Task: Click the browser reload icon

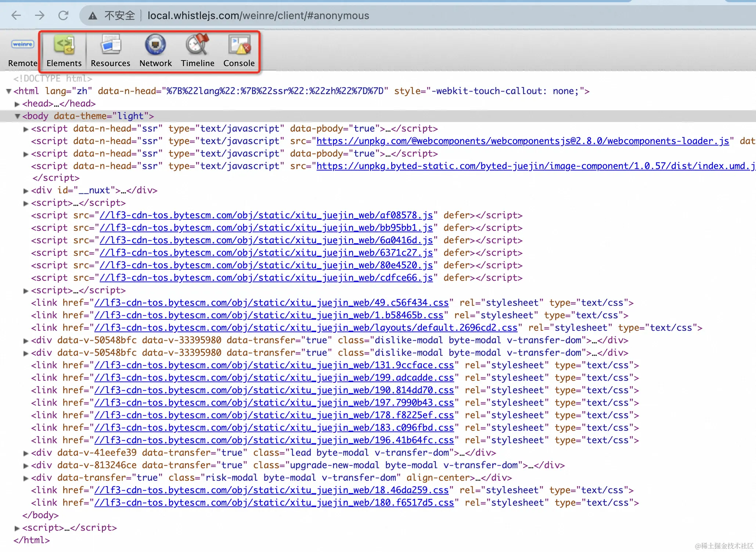Action: point(64,15)
